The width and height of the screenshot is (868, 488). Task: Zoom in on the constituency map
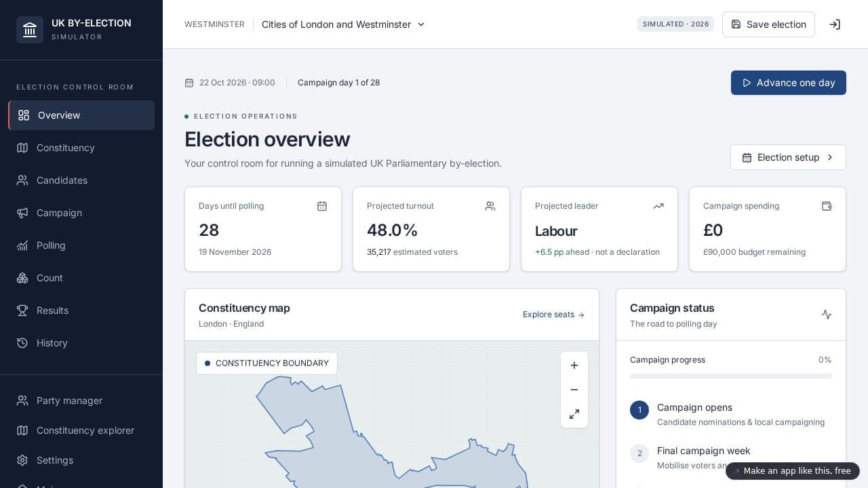coord(574,365)
